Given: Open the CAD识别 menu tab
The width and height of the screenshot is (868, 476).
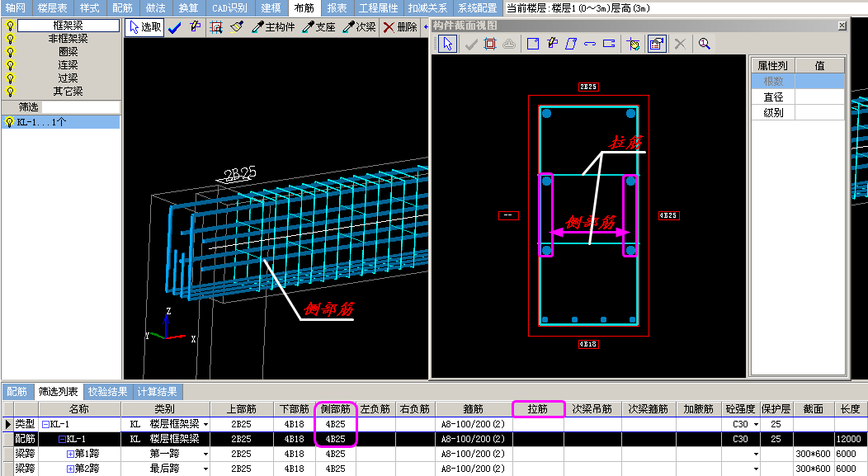Looking at the screenshot, I should point(229,8).
